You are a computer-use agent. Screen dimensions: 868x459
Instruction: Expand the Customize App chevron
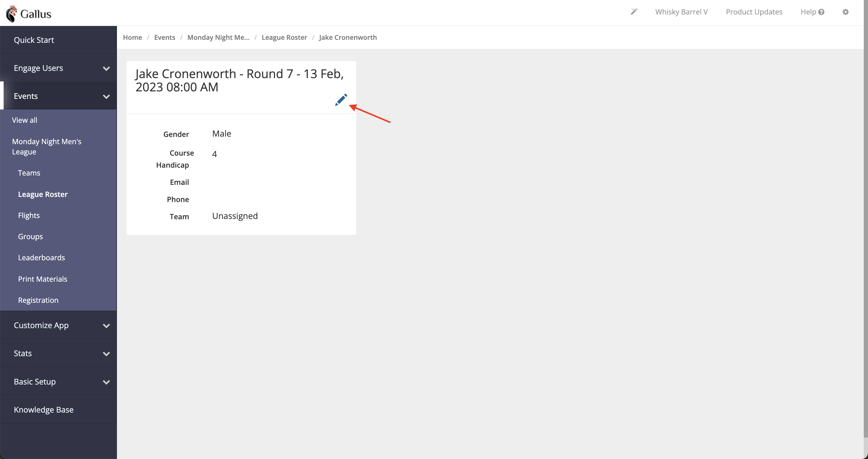pyautogui.click(x=106, y=326)
